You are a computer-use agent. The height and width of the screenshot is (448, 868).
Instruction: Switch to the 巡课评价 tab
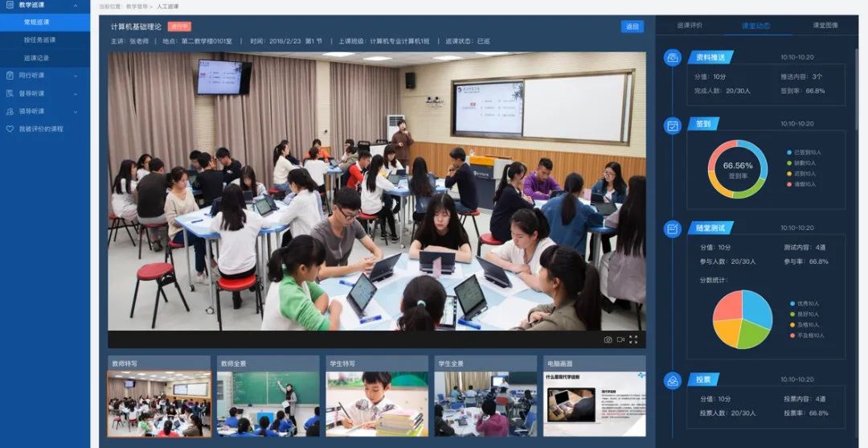coord(690,26)
